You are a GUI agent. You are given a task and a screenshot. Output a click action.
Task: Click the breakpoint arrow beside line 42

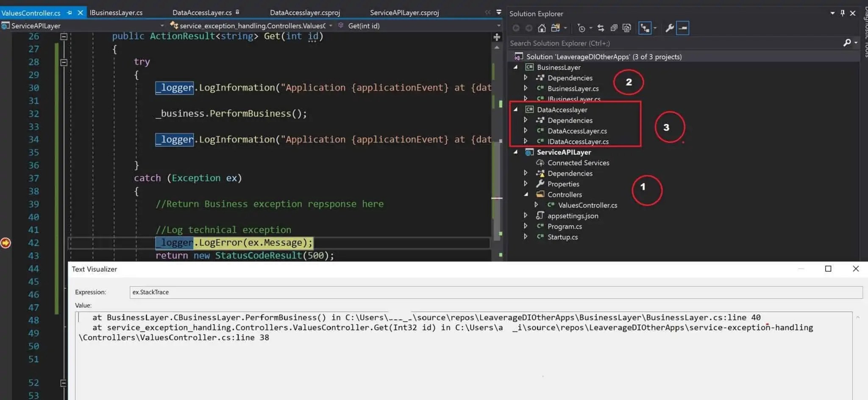6,243
